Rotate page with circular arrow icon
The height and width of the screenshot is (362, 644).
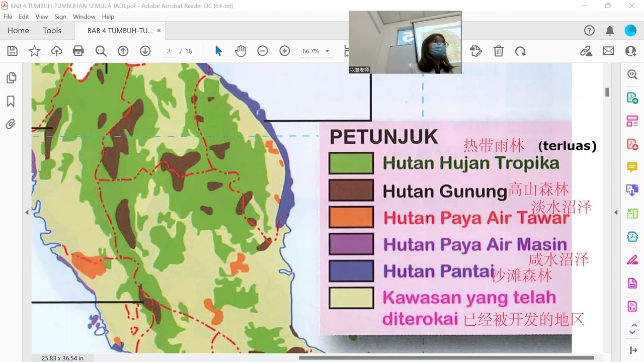520,51
